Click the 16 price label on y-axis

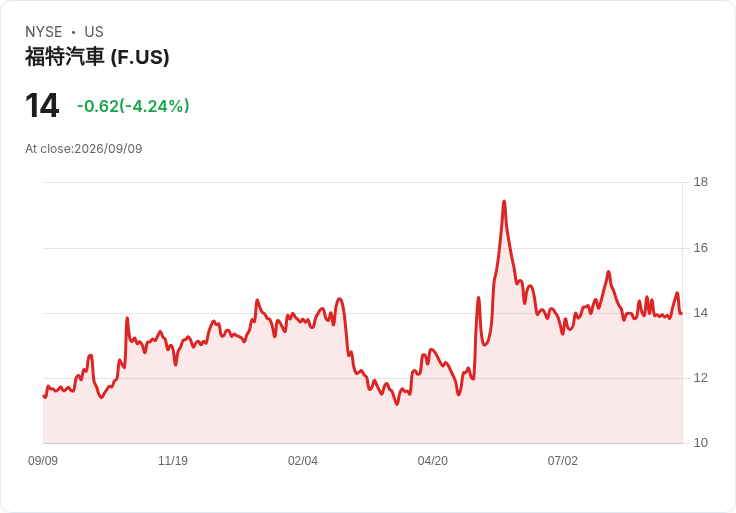pos(701,248)
